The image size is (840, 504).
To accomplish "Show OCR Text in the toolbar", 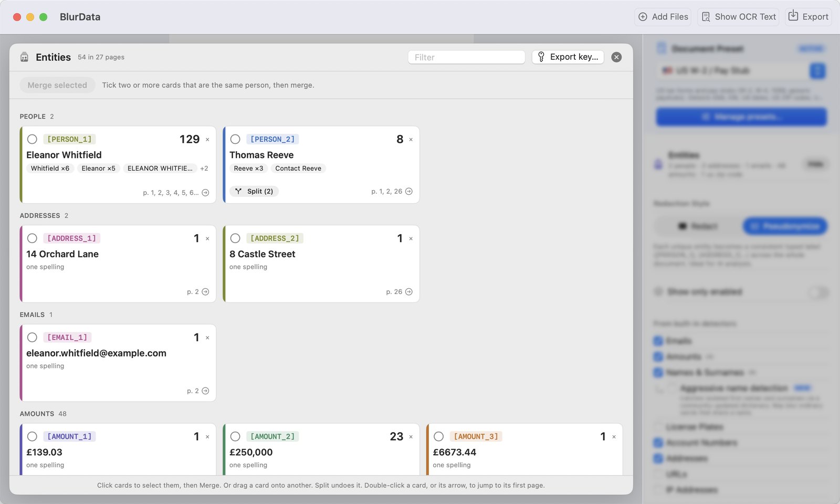I will [738, 17].
